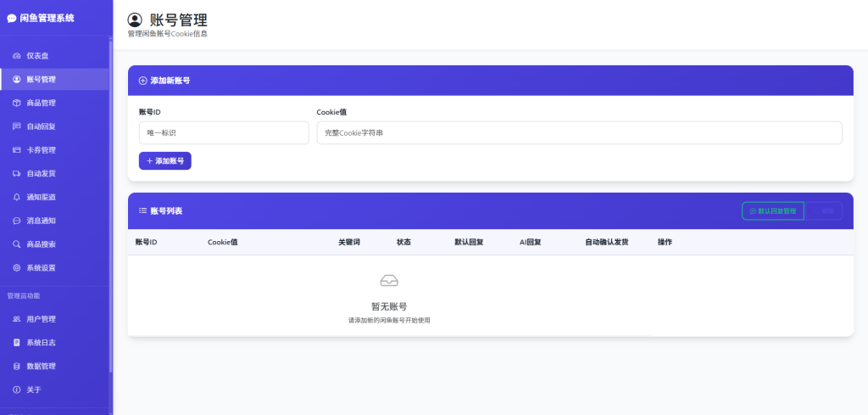Screen dimensions: 868x415
Task: Click the Cookie值 column header
Action: coord(223,242)
